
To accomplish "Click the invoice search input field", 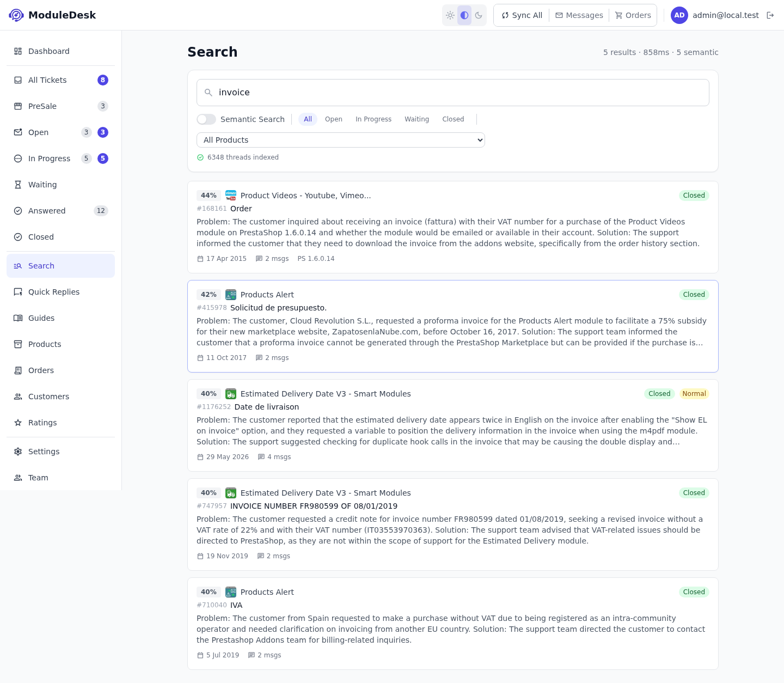I will tap(453, 93).
